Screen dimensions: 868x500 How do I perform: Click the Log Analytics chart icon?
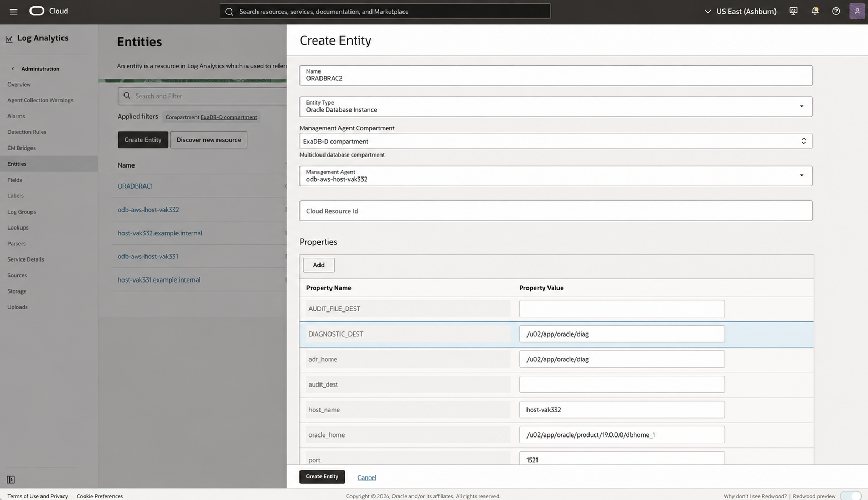pyautogui.click(x=9, y=39)
